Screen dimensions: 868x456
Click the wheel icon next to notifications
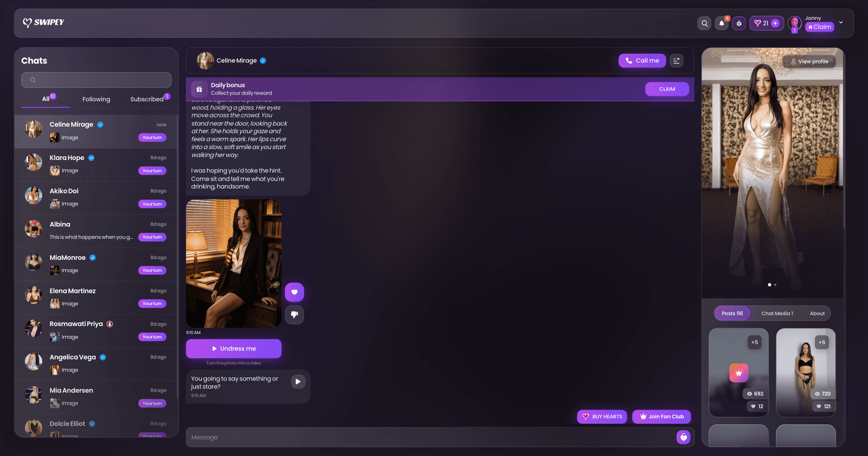tap(739, 24)
